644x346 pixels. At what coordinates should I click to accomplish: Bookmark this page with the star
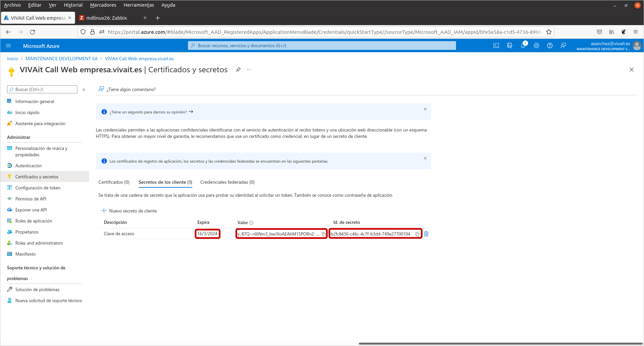click(549, 32)
